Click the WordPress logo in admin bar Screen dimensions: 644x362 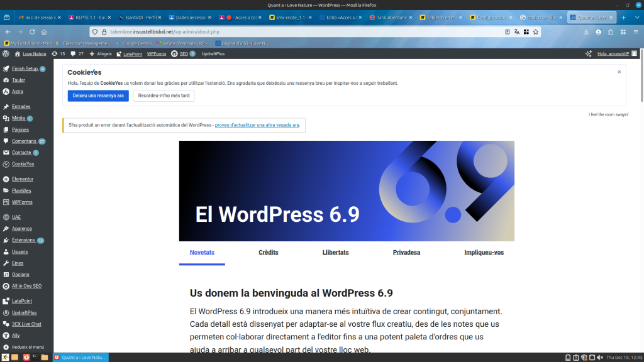[6, 54]
